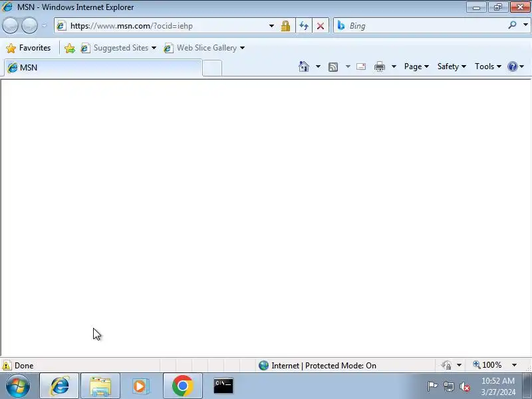Expand the zoom level dropdown arrow
Screen dimensions: 532x399
(x=514, y=365)
